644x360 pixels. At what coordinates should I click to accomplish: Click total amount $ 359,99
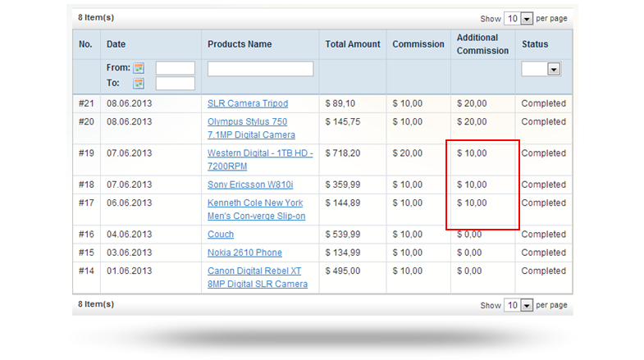tap(343, 185)
